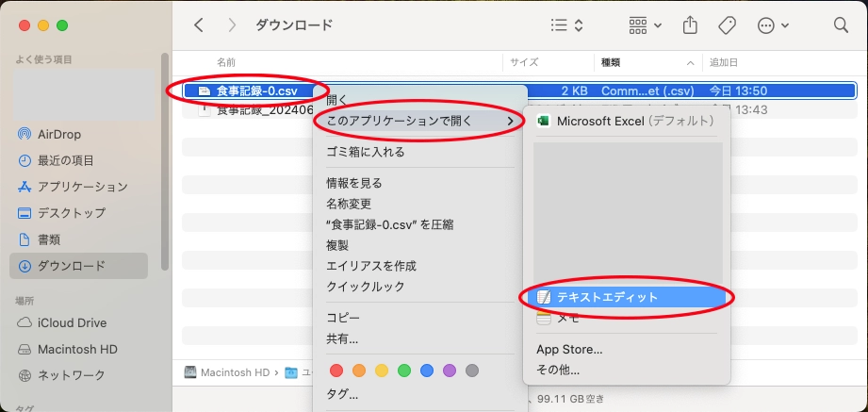Apply the purple tag color
Image resolution: width=868 pixels, height=412 pixels.
(450, 371)
